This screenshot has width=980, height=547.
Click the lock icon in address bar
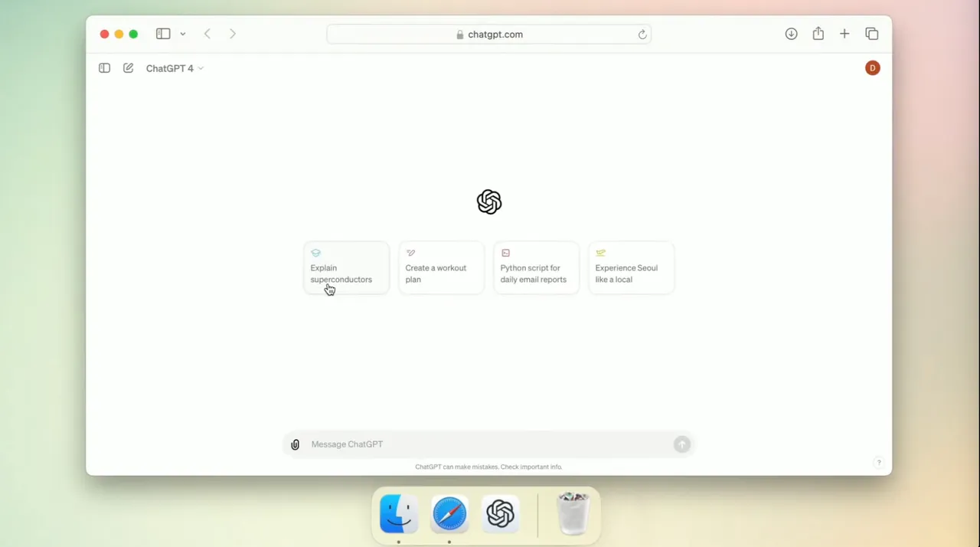[x=460, y=34]
